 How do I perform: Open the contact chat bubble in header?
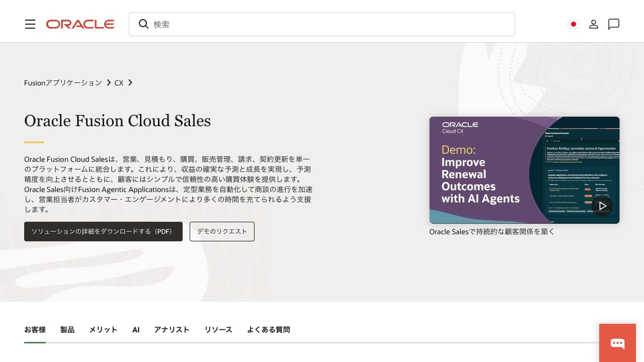tap(613, 24)
